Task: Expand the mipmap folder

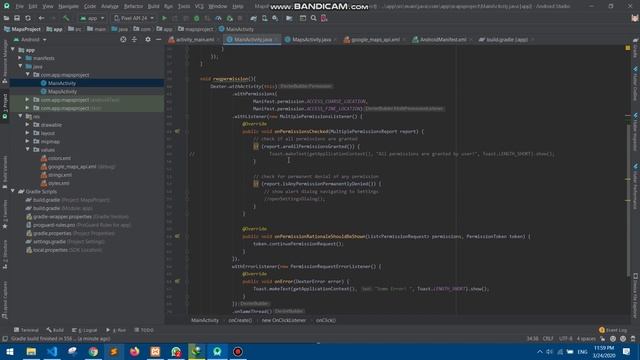Action: tap(27, 141)
